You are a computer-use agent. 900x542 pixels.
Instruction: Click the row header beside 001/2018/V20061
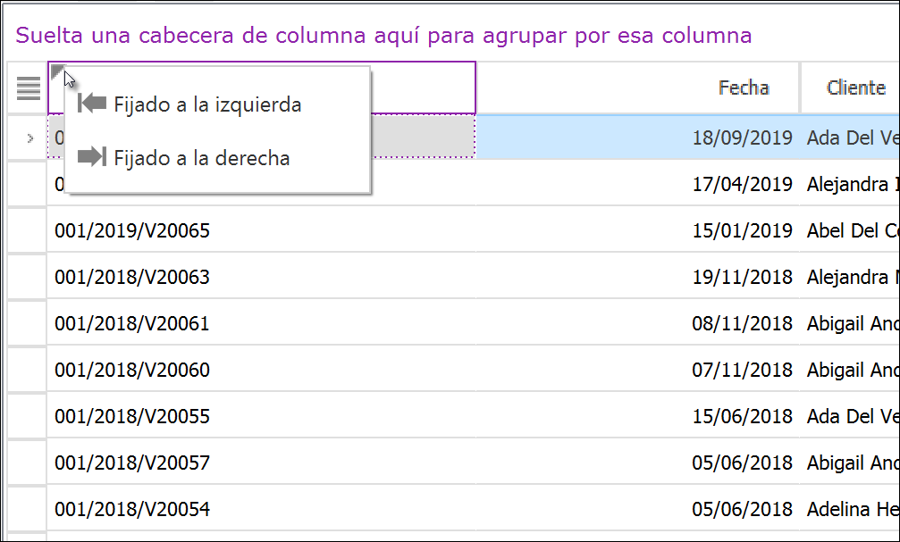coord(26,323)
